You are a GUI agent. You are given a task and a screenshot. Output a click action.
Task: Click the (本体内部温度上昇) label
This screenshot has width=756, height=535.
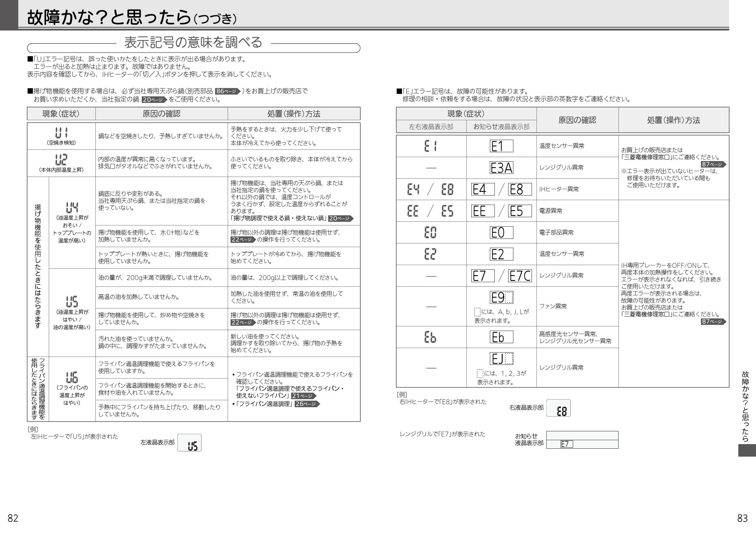[x=61, y=170]
